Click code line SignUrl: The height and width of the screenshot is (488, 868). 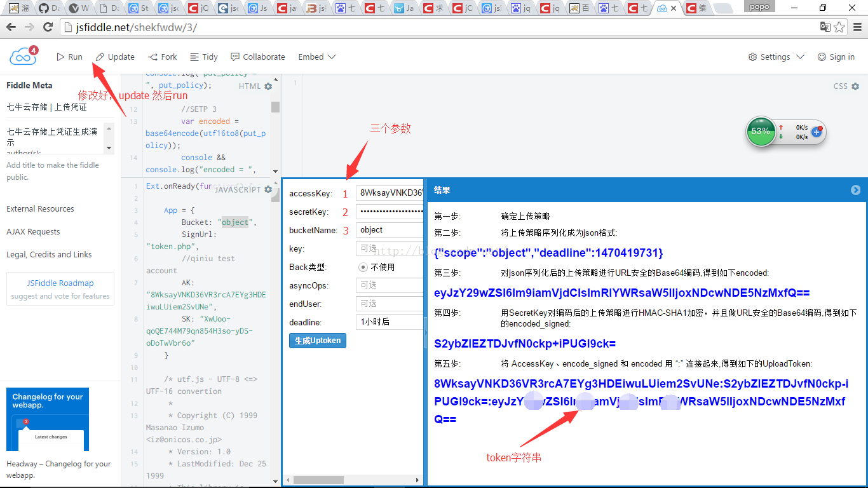(199, 234)
